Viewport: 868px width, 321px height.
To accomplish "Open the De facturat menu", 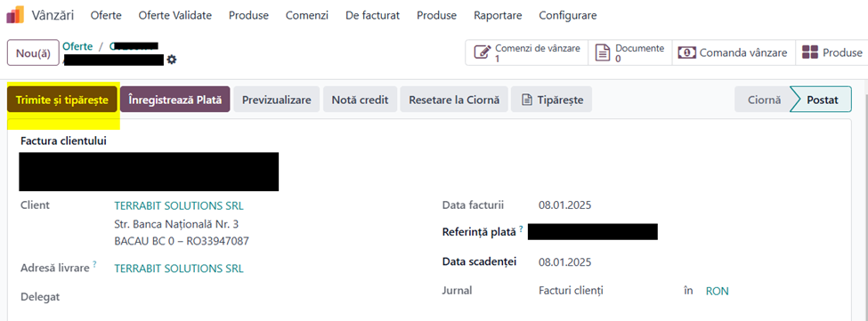I will 372,15.
